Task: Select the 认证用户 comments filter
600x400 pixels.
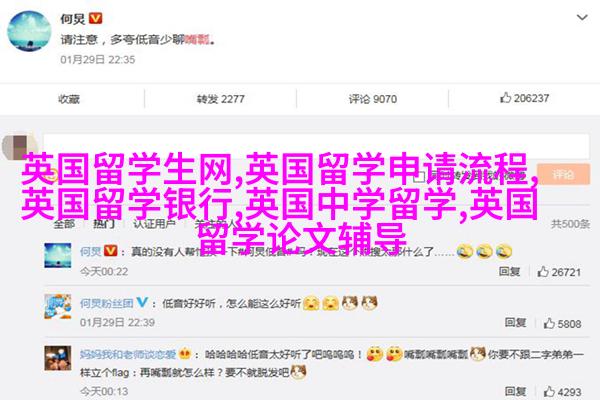Action: click(155, 224)
